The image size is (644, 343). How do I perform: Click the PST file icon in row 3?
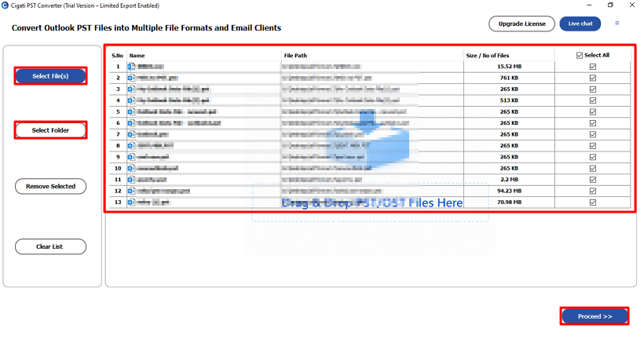[x=131, y=89]
